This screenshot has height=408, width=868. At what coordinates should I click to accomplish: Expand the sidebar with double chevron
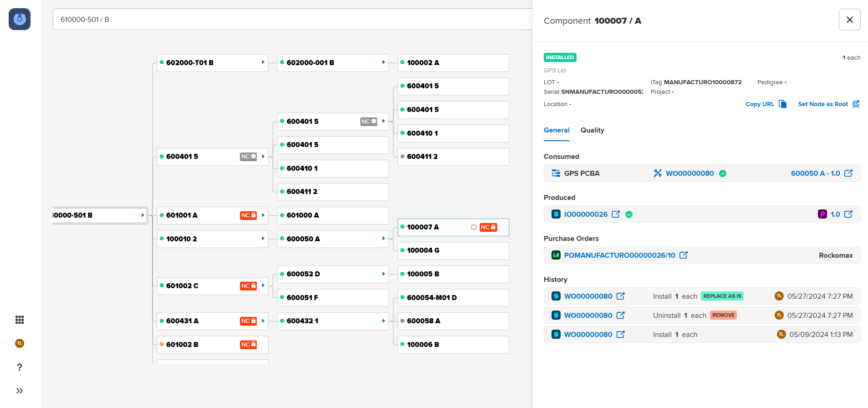click(x=20, y=391)
